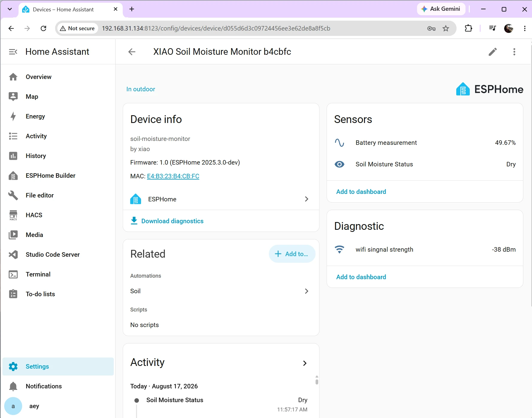Open the device overflow three-dot menu
Image resolution: width=532 pixels, height=418 pixels.
point(514,52)
